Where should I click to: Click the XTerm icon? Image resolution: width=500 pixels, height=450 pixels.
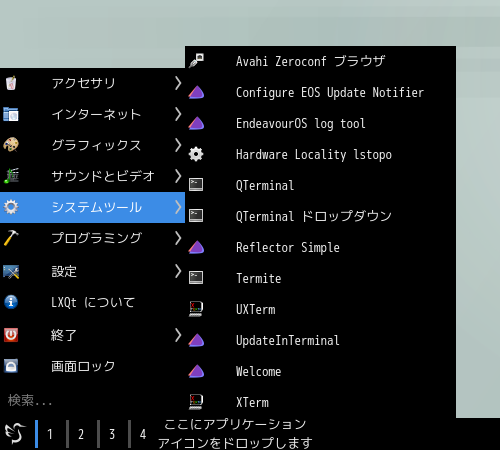pyautogui.click(x=196, y=402)
